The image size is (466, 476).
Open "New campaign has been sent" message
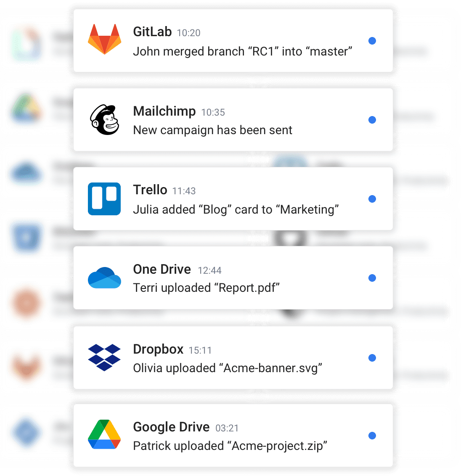coord(212,130)
